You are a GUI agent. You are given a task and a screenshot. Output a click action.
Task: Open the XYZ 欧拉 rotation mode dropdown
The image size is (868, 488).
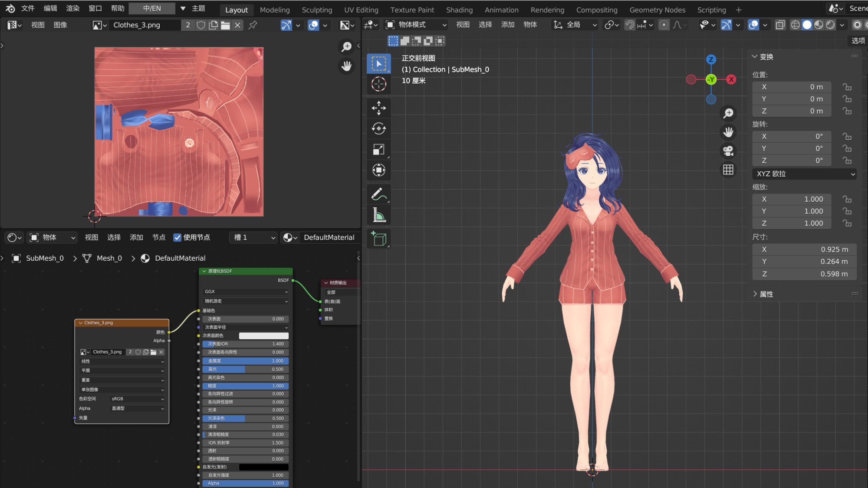coord(804,174)
